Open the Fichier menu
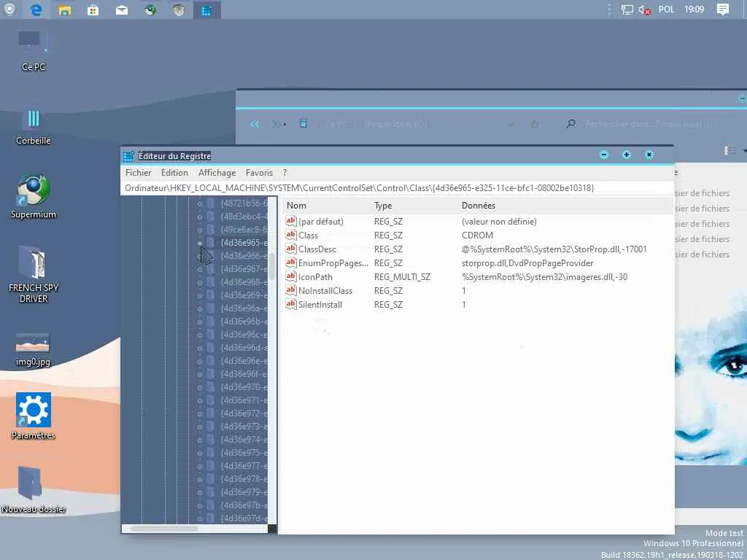This screenshot has height=560, width=747. 138,173
